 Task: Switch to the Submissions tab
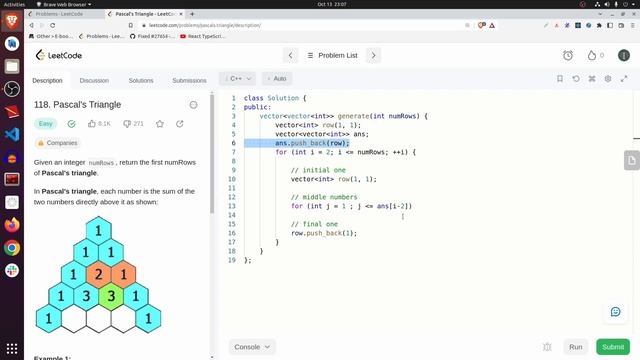coord(189,80)
